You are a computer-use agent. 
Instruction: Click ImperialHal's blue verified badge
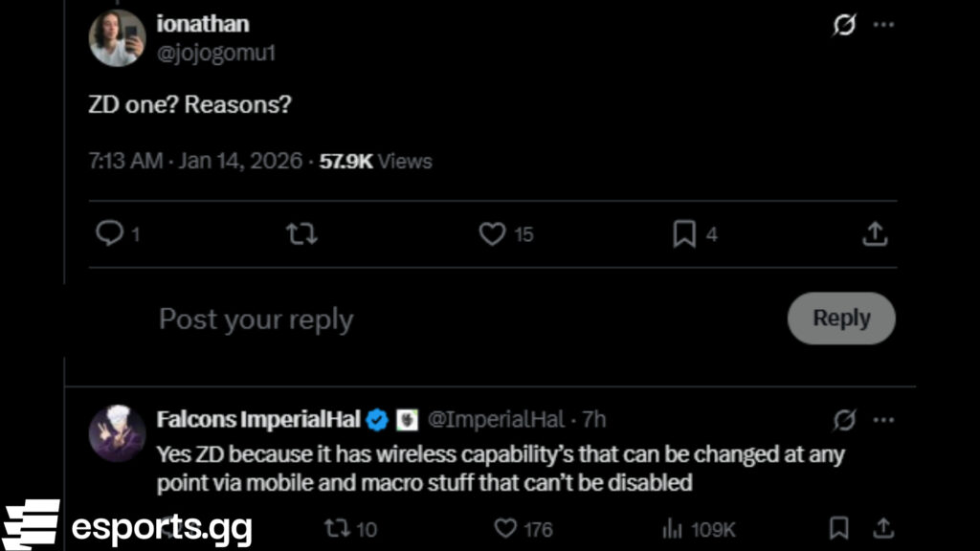pyautogui.click(x=378, y=420)
